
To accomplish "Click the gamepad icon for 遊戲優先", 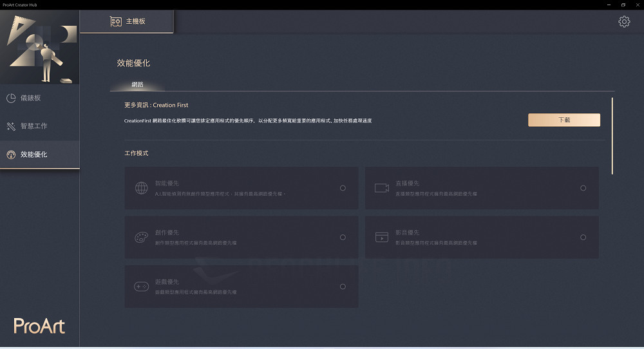I will point(141,287).
